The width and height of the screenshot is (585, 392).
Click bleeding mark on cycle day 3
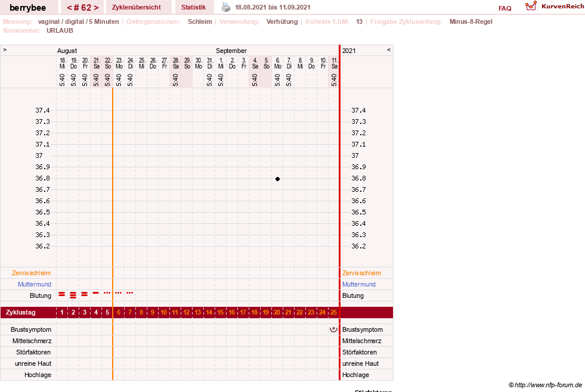coord(85,294)
